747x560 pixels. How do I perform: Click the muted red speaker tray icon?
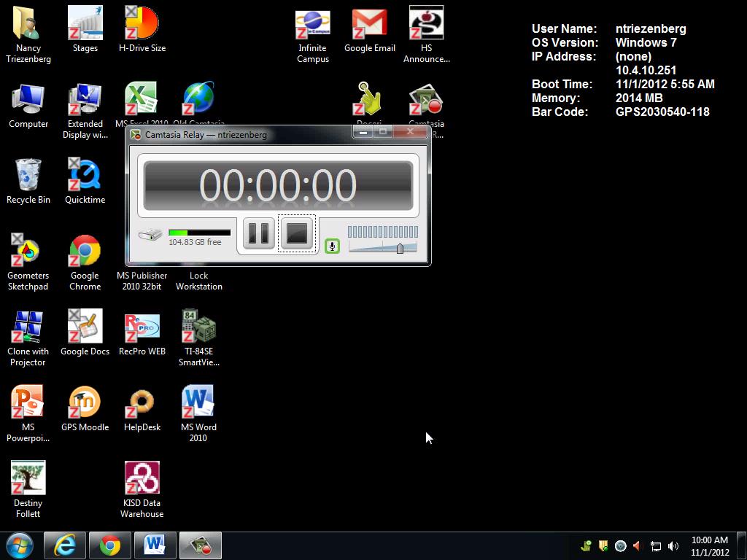[638, 545]
